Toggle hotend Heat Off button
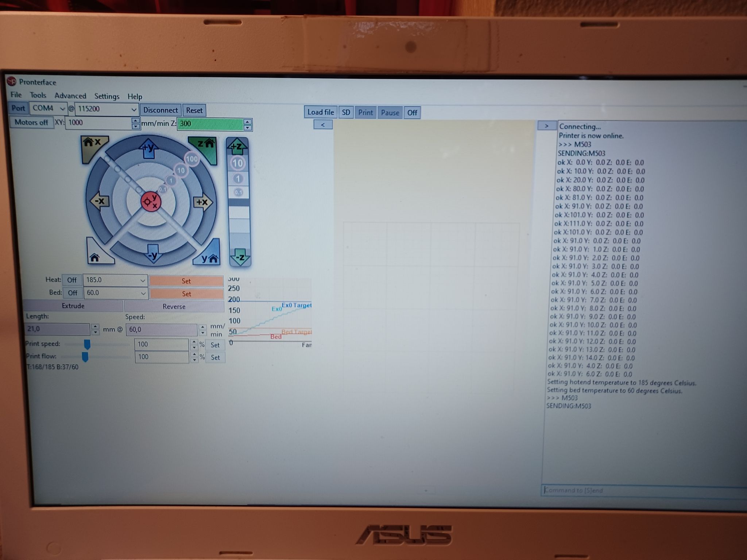Image resolution: width=747 pixels, height=560 pixels. [x=71, y=280]
